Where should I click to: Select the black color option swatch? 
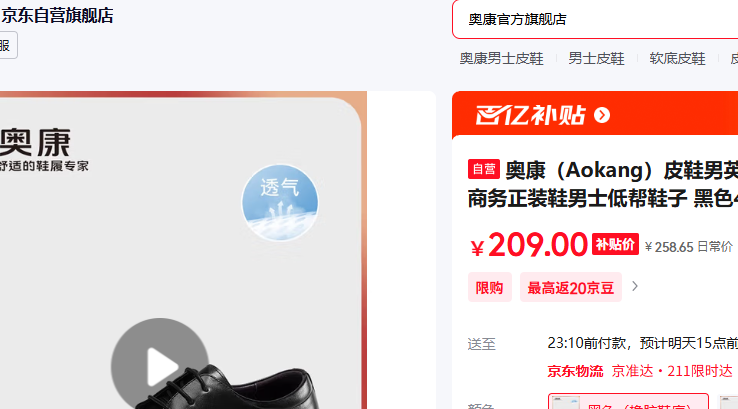[x=628, y=401]
